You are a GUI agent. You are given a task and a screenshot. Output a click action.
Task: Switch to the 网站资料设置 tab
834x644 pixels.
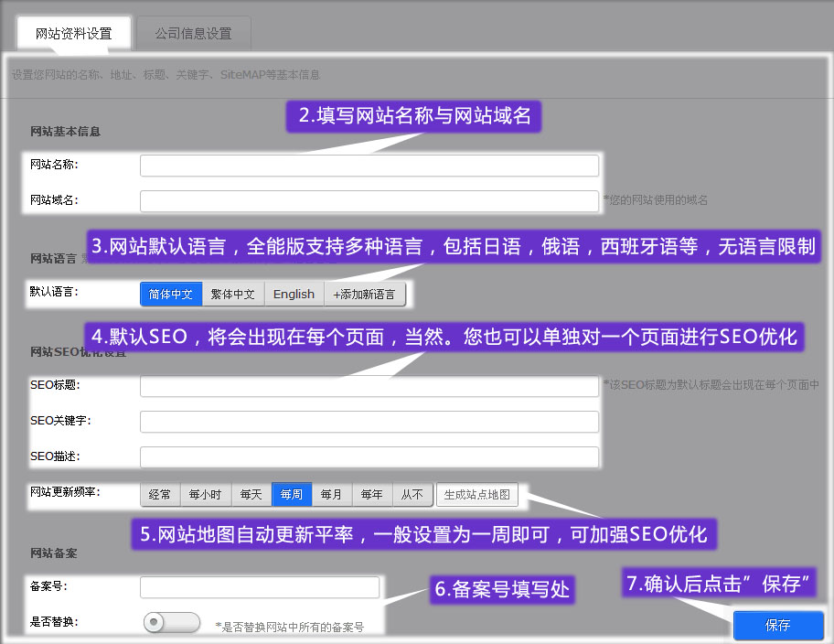pyautogui.click(x=74, y=34)
